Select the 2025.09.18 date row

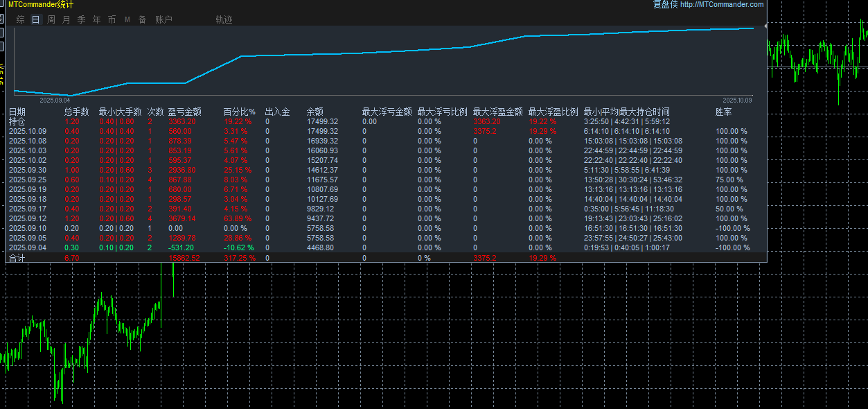click(x=28, y=199)
